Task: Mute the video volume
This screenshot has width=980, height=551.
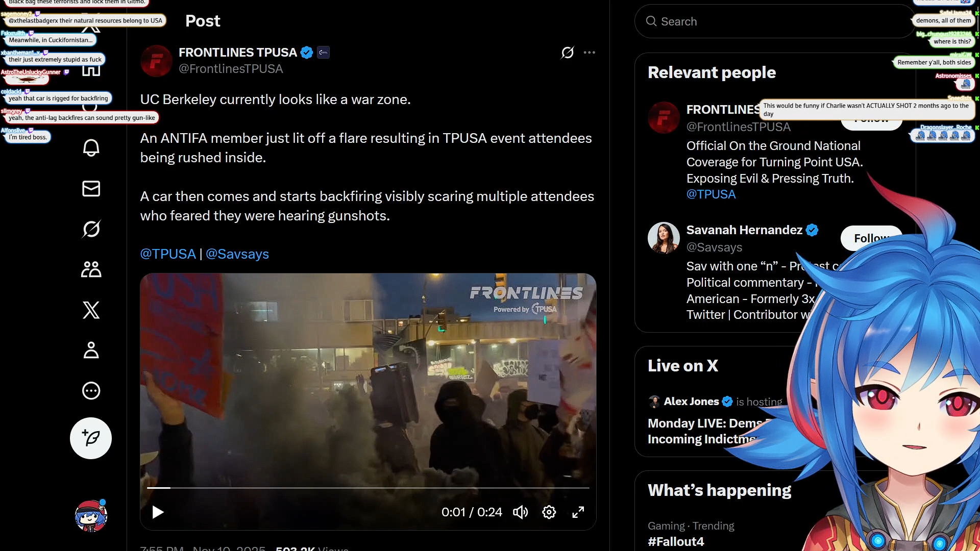Action: coord(520,512)
